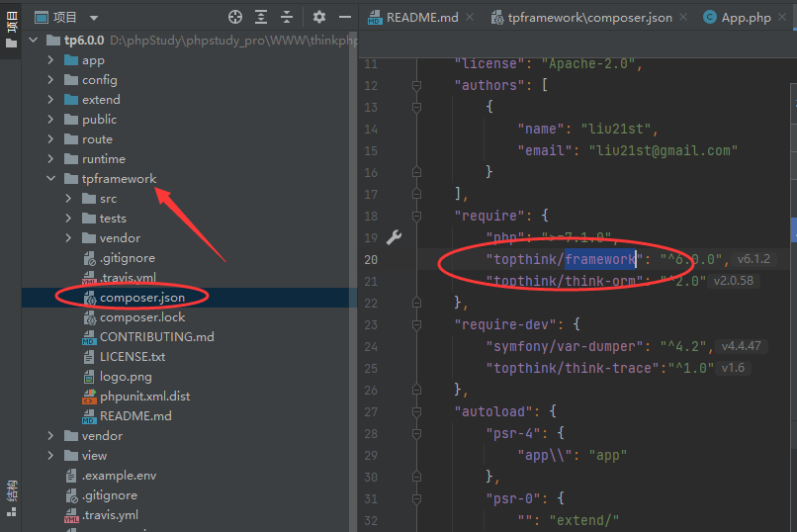Open the structure tool window icon
Viewport: 797px width, 532px height.
[11, 498]
